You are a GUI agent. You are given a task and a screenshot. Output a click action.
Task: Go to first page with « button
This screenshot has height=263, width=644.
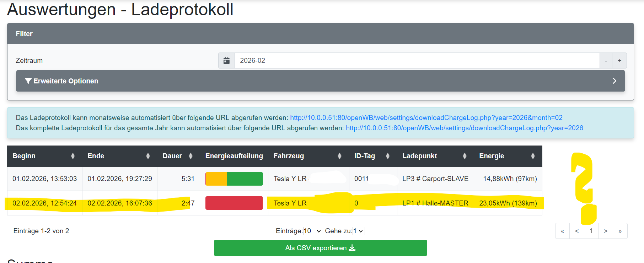point(562,231)
